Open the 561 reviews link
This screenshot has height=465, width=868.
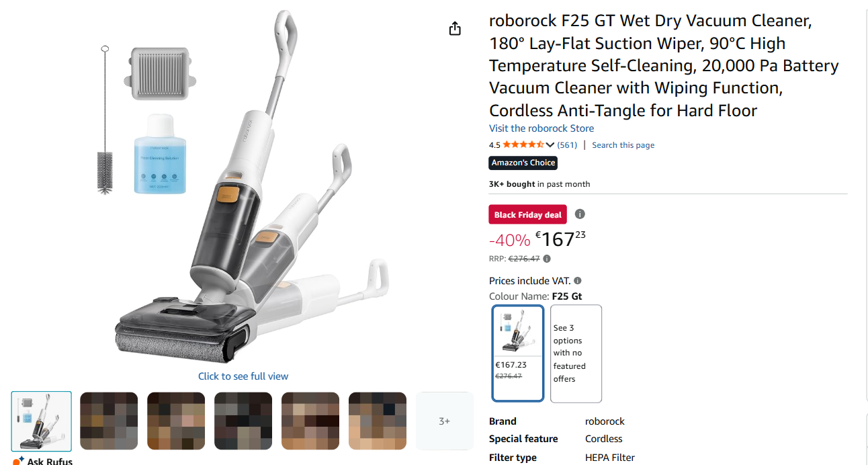coord(567,144)
